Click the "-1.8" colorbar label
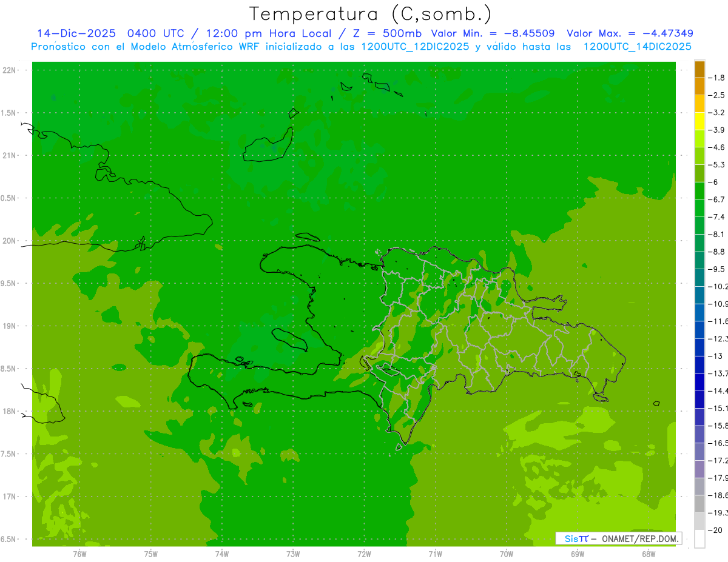This screenshot has width=728, height=562. coord(716,78)
